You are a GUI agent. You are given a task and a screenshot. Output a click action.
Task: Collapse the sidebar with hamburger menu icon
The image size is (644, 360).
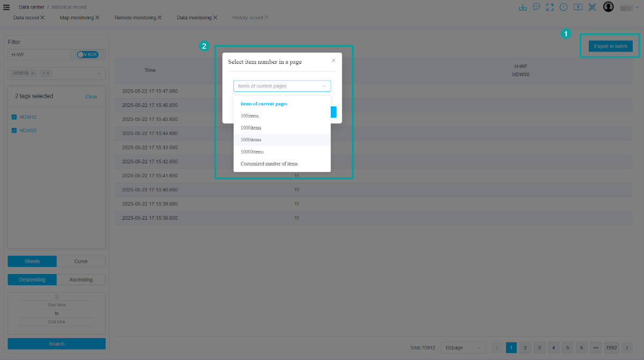[6, 7]
